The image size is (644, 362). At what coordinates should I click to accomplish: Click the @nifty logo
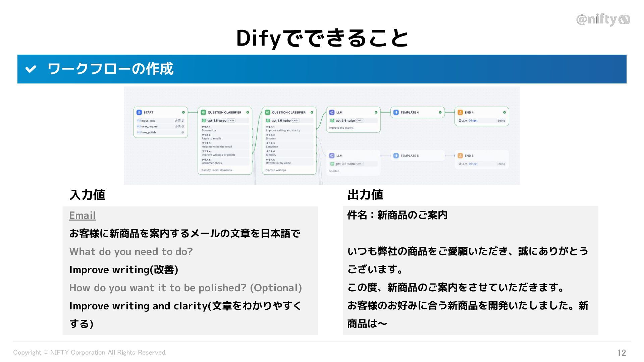point(603,19)
